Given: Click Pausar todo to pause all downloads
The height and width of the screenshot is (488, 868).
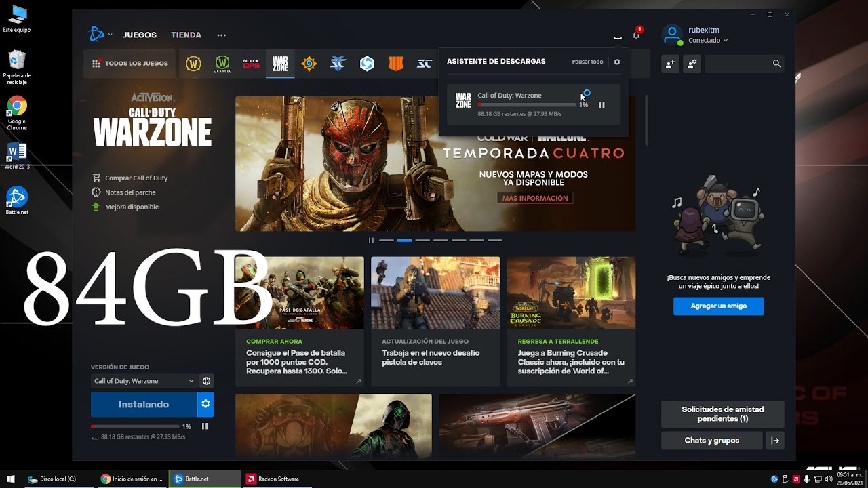Looking at the screenshot, I should coord(587,61).
